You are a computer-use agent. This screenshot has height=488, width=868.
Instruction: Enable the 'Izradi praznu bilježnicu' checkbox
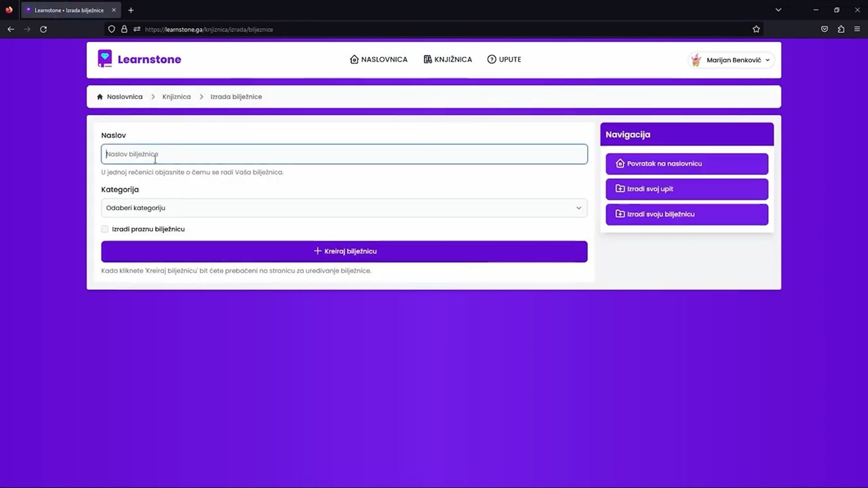[105, 229]
